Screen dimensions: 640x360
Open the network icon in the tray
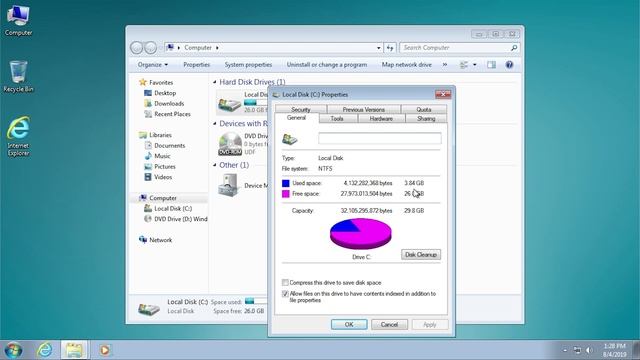tap(577, 350)
